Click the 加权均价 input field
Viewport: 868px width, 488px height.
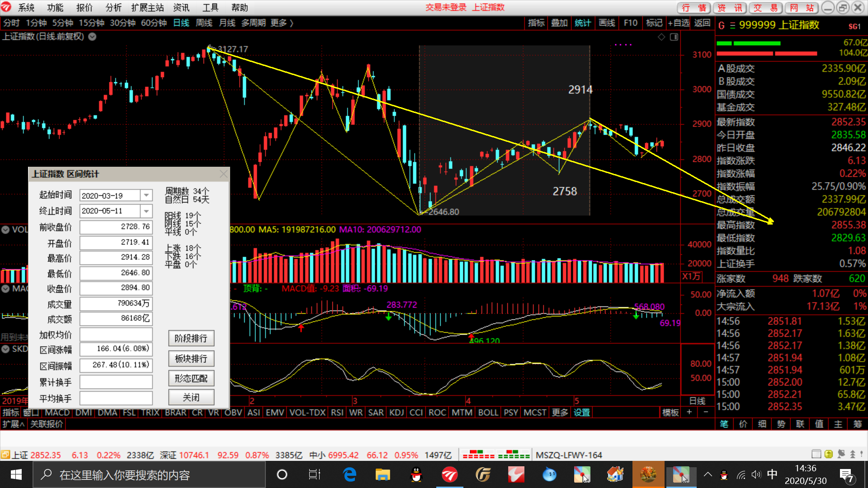pos(116,334)
